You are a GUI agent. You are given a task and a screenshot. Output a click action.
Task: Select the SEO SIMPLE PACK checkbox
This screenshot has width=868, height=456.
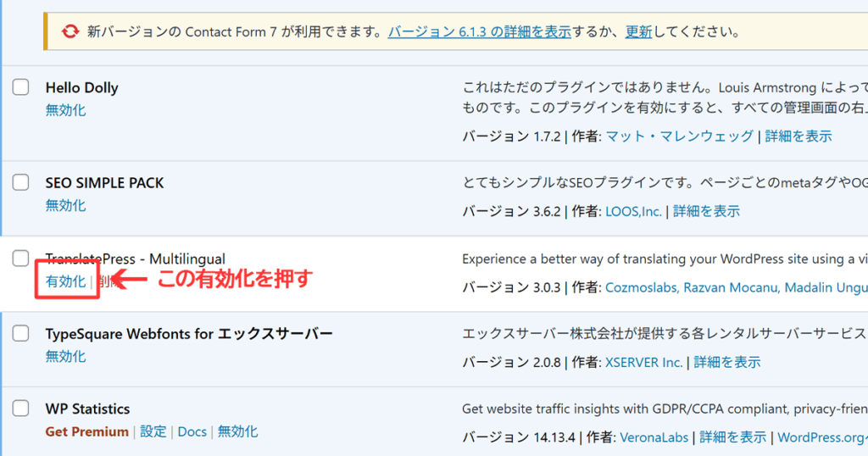click(21, 182)
